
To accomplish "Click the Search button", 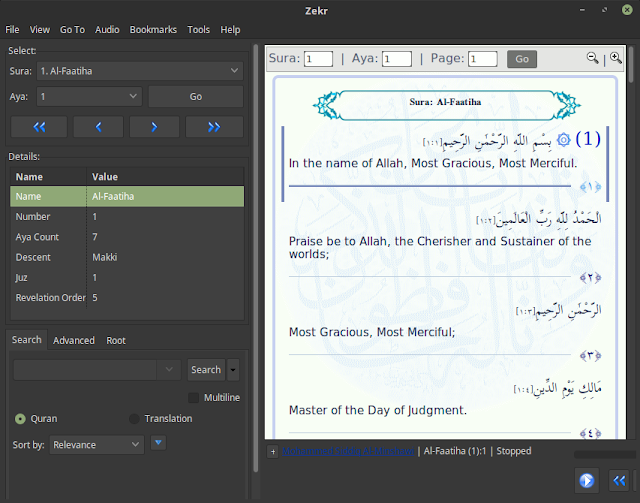I will 206,370.
